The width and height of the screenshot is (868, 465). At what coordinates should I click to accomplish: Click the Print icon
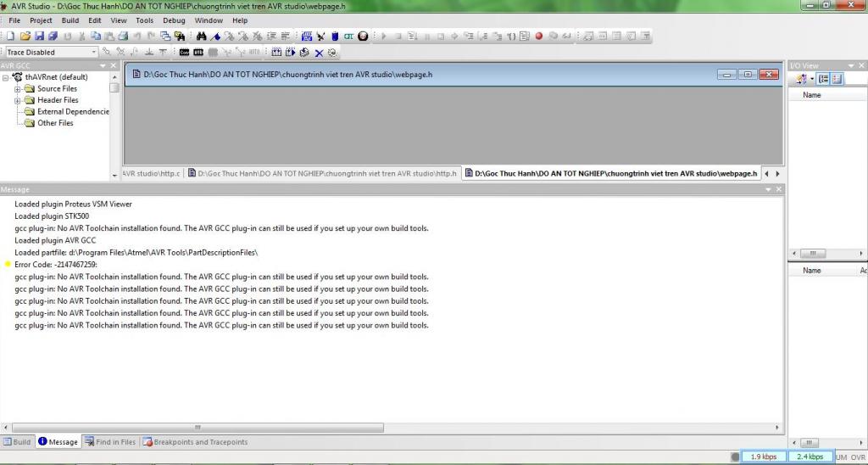tap(123, 36)
